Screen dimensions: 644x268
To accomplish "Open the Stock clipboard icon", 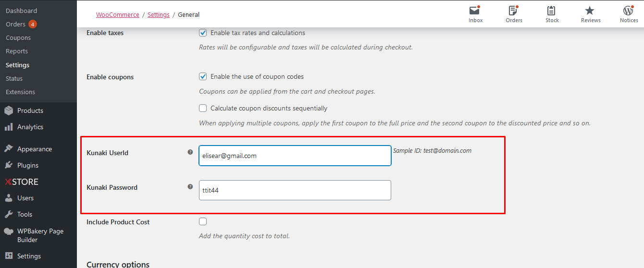I will click(x=552, y=11).
